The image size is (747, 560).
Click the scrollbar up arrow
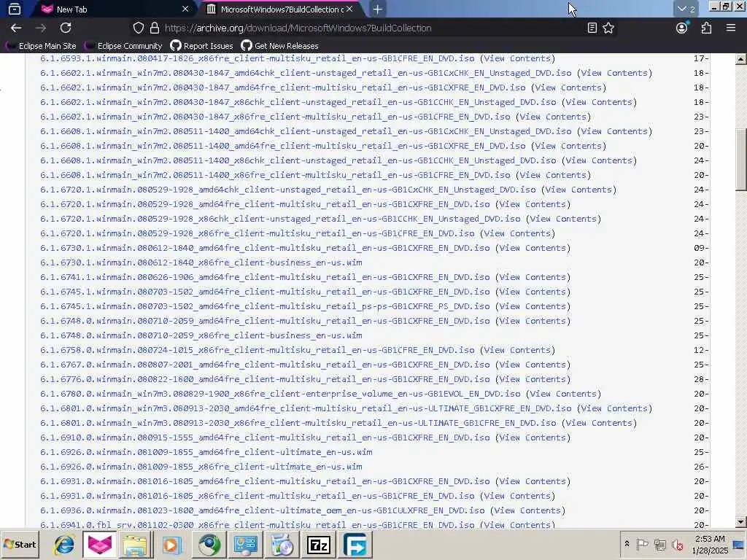tap(740, 59)
